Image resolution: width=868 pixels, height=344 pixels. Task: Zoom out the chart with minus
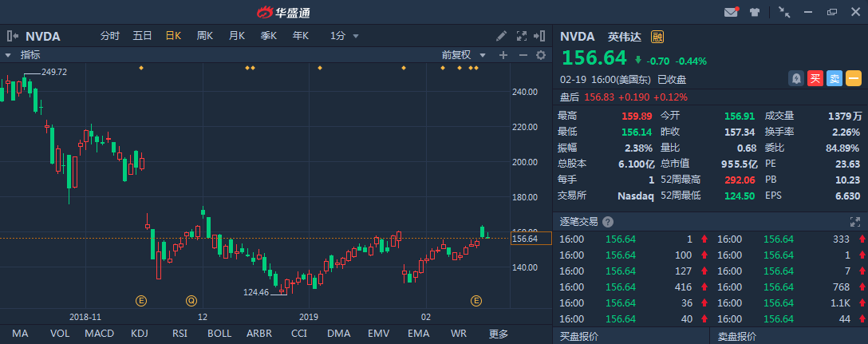(x=523, y=55)
